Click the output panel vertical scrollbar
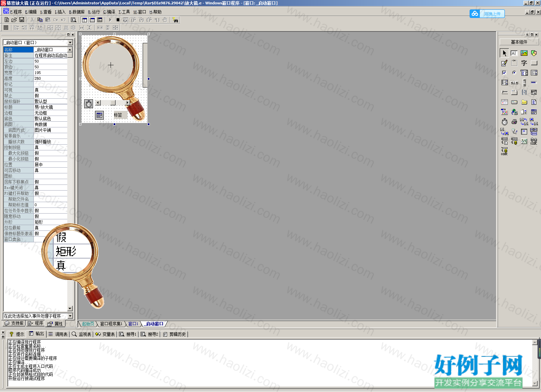This screenshot has height=392, width=541. pyautogui.click(x=535, y=363)
